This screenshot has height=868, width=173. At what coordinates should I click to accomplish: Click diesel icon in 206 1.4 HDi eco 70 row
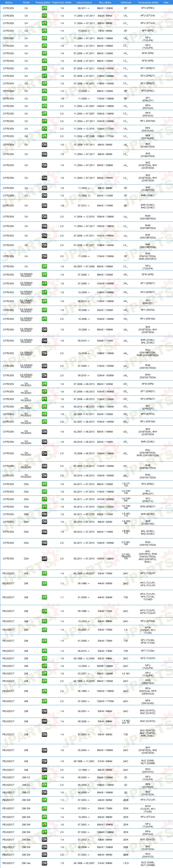pos(44,721)
